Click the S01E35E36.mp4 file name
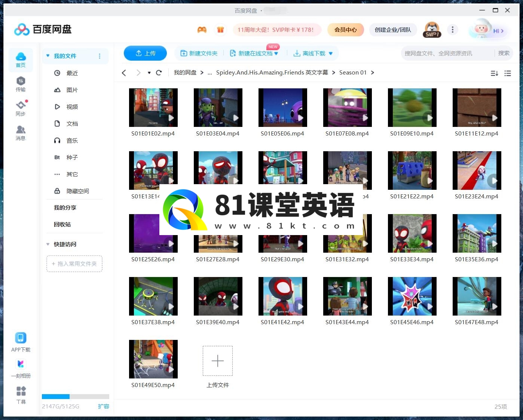The image size is (523, 420). coord(477,259)
